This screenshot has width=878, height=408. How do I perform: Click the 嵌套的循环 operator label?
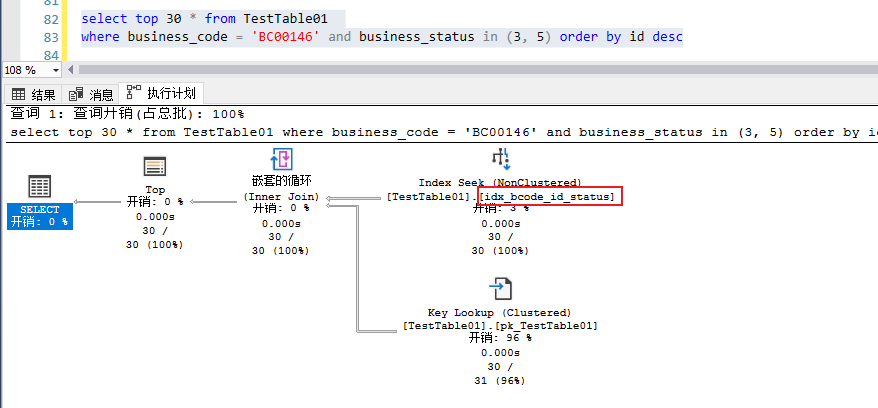(x=281, y=183)
